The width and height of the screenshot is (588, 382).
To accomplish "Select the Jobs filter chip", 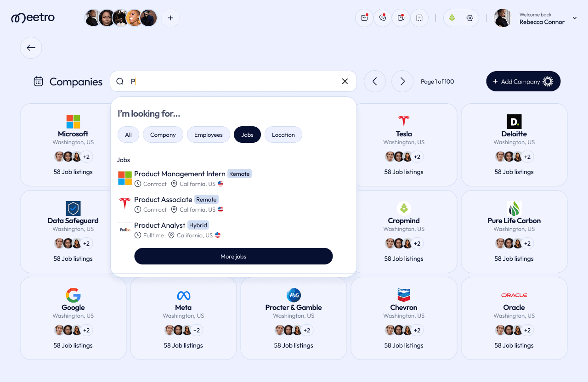I will 247,135.
